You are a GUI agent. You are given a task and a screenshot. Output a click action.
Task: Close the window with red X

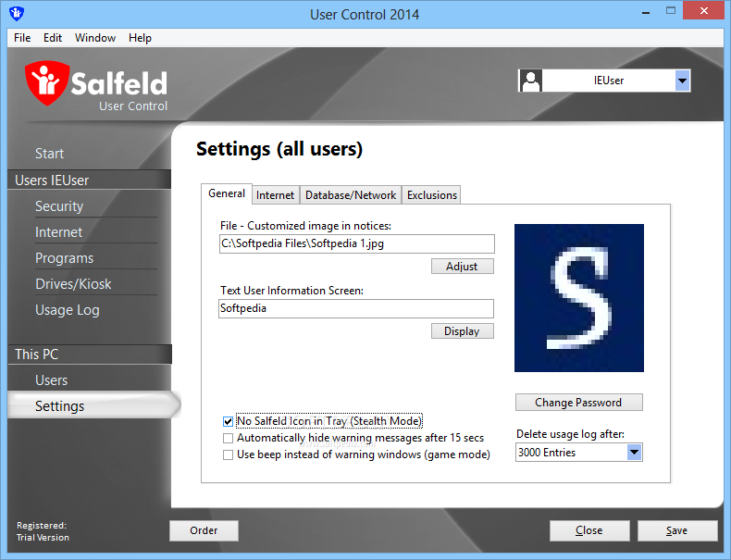coord(704,11)
